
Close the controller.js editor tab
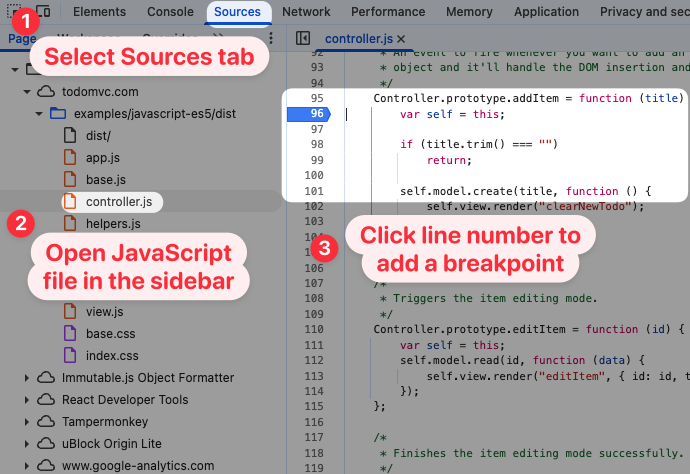click(x=400, y=39)
